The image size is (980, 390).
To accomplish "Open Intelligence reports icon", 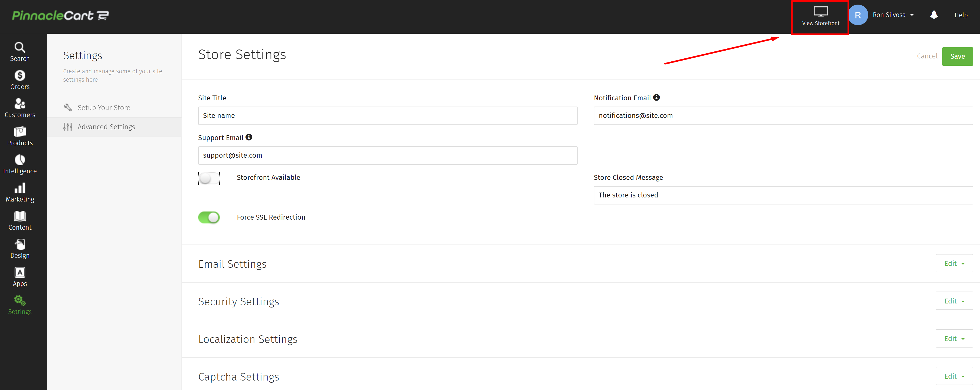I will [20, 160].
